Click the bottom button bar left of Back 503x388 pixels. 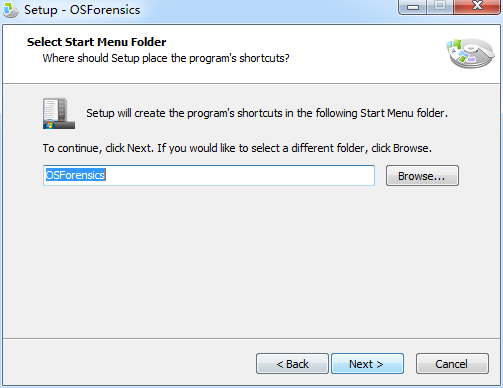tap(128, 363)
